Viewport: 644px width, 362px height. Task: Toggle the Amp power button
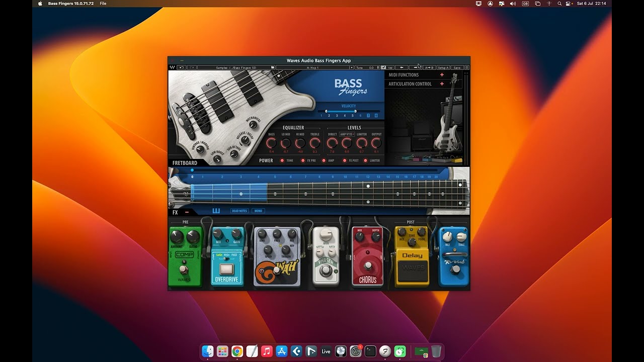click(324, 160)
